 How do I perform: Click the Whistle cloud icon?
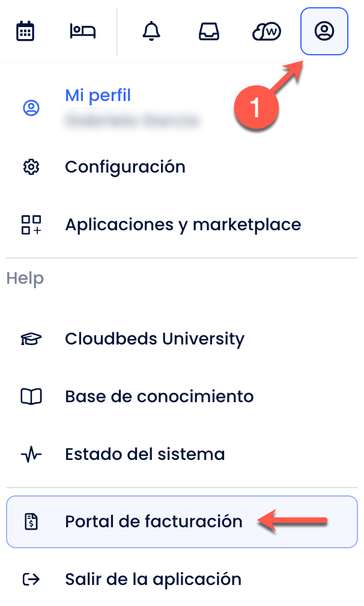267,31
